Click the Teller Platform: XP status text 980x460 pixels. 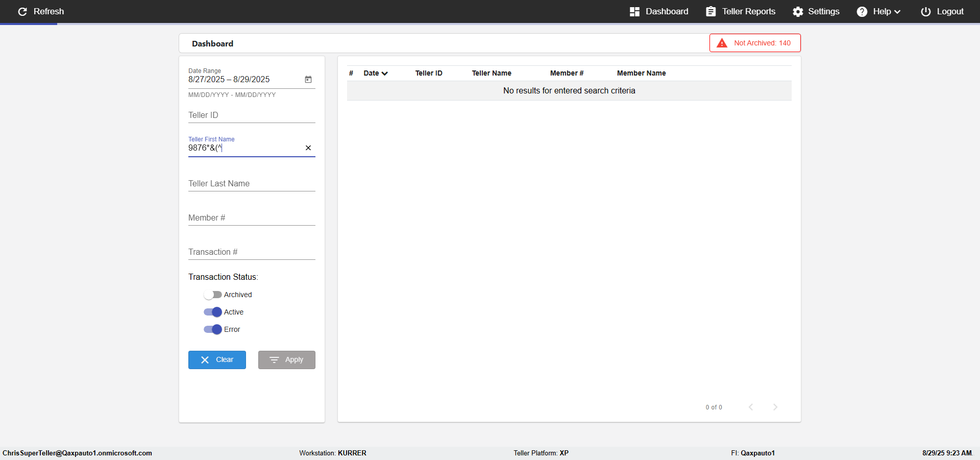pos(541,453)
